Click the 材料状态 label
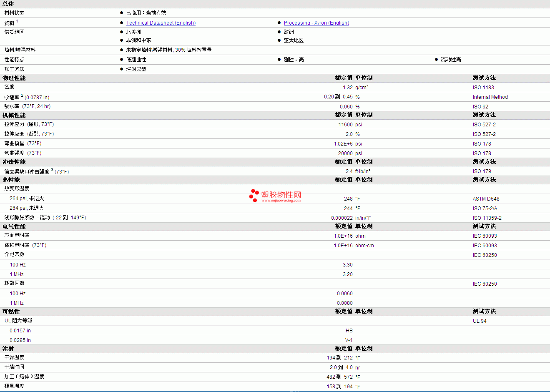550x392 pixels. (15, 13)
